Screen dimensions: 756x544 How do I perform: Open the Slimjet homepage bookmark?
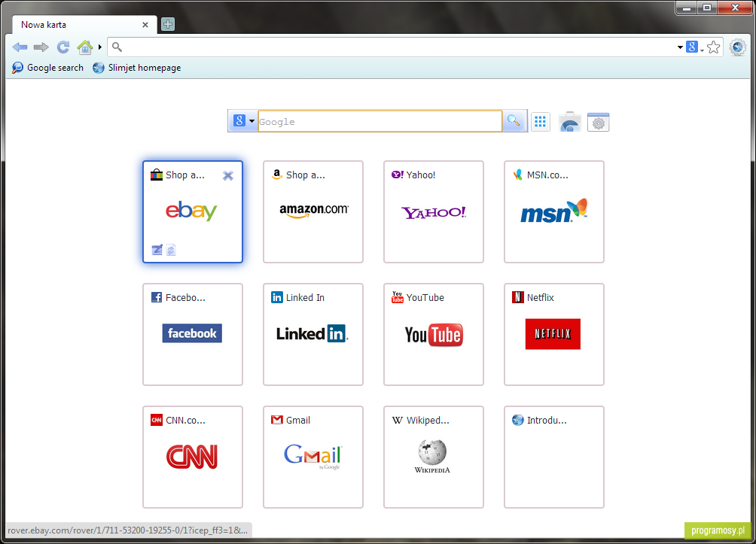pos(137,68)
